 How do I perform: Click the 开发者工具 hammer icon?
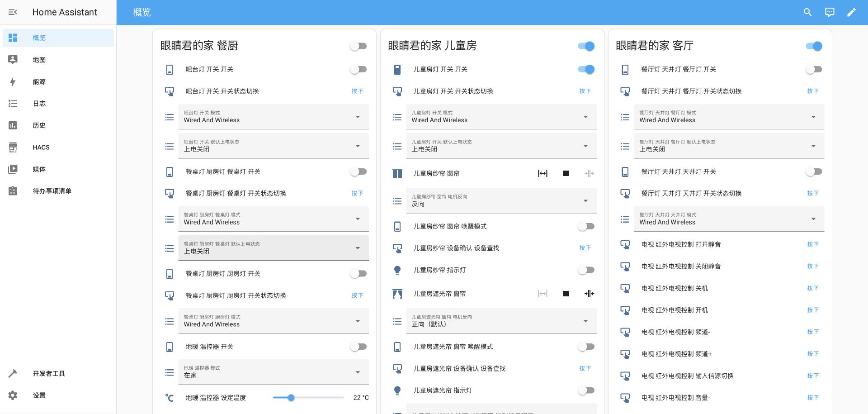tap(13, 373)
